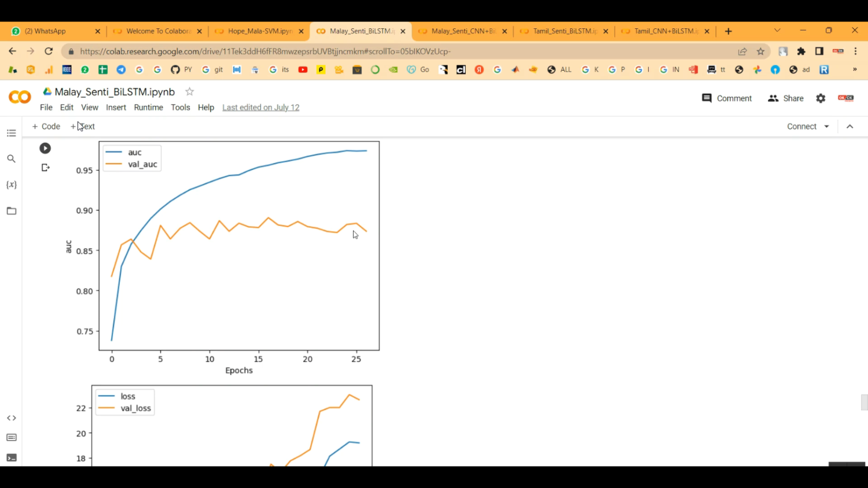Expand the Connect runtime dropdown arrow
This screenshot has width=868, height=488.
826,127
